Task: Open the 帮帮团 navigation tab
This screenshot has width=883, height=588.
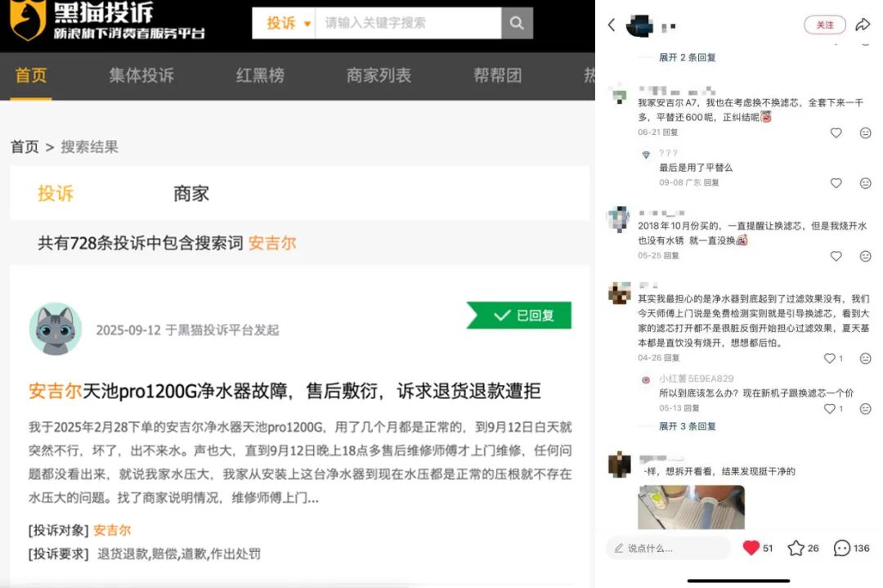Action: click(x=498, y=75)
